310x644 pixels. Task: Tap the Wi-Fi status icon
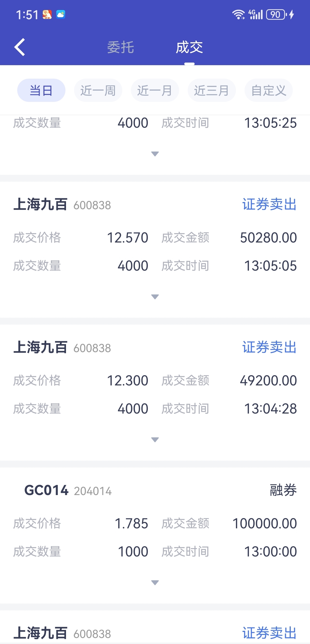(x=238, y=14)
